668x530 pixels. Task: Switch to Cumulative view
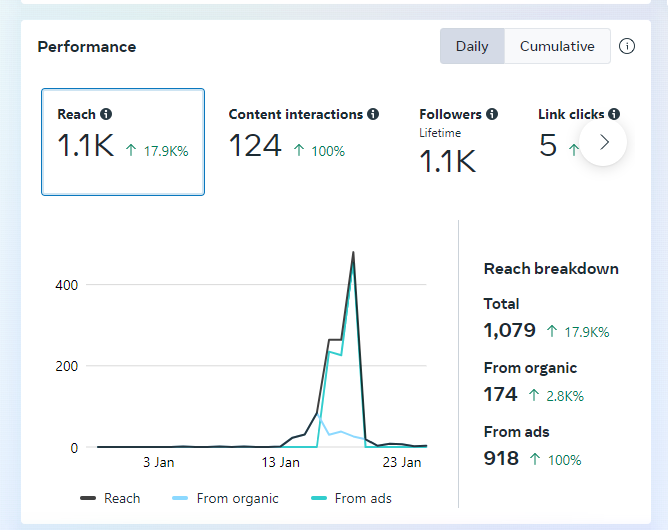tap(557, 46)
